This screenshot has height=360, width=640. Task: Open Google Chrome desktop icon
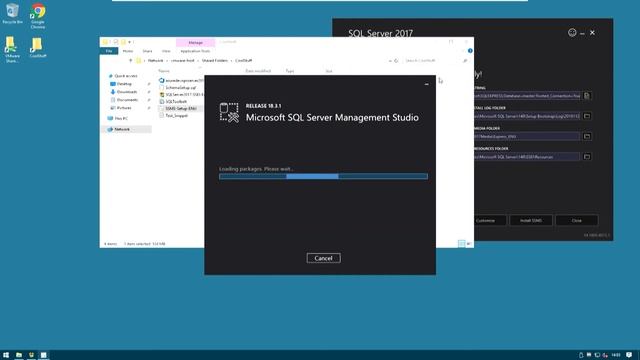tap(38, 16)
